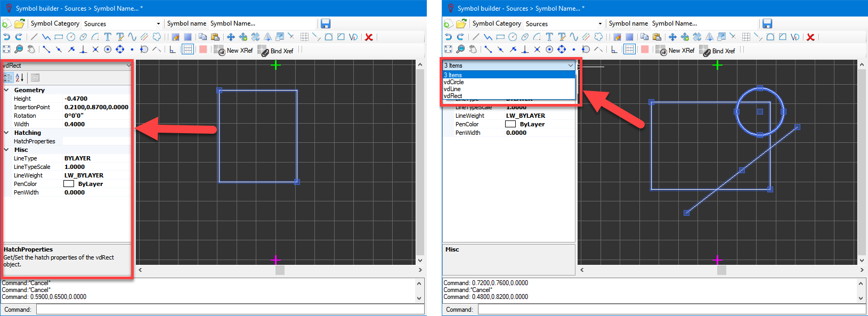Click the InsertionPoint value 0.2100,0.8700,0.0000

tap(96, 107)
